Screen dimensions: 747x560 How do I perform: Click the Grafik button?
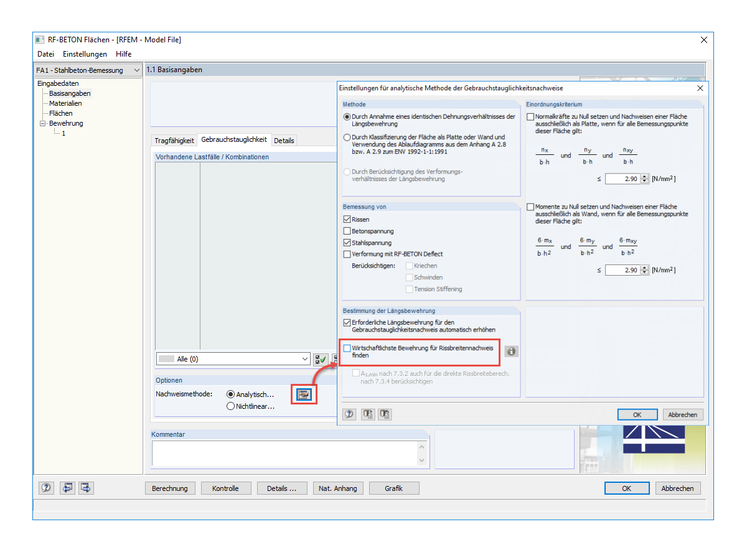pos(394,488)
